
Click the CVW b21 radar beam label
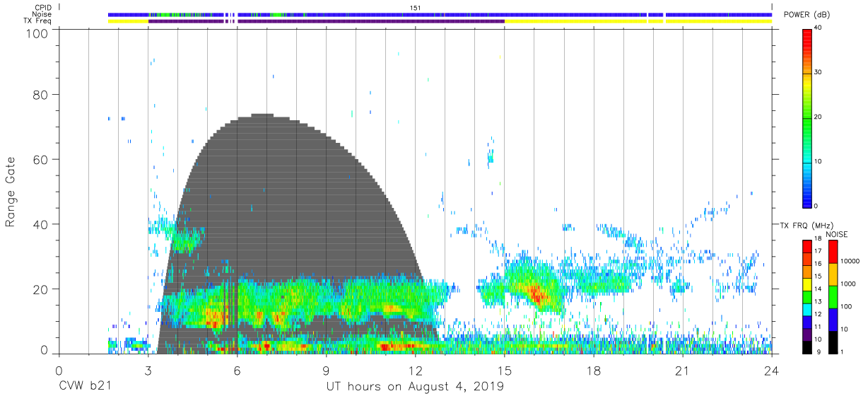(85, 387)
